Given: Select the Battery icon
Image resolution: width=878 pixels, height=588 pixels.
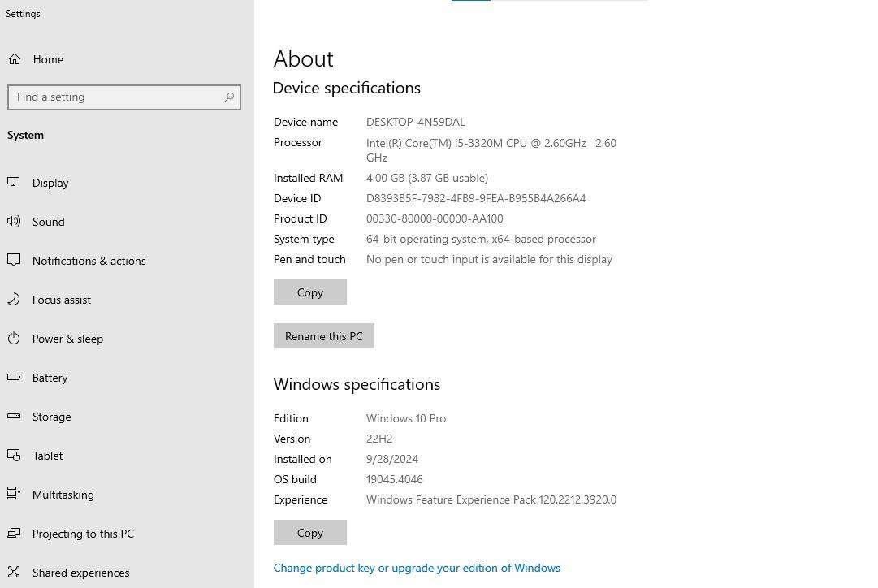Looking at the screenshot, I should [x=14, y=378].
